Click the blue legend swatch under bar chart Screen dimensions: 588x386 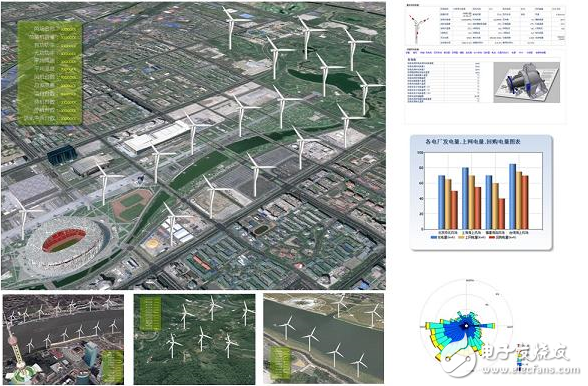tap(434, 237)
